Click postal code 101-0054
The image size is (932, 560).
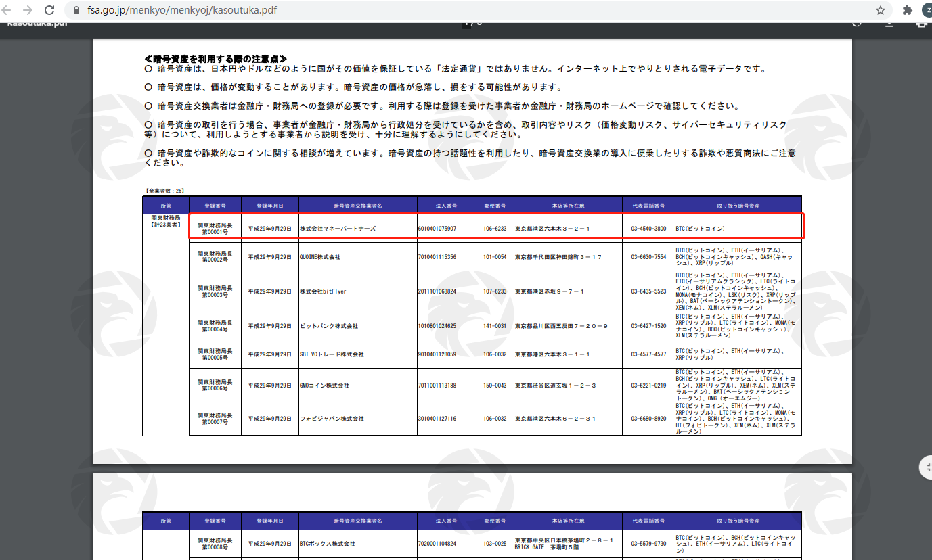[495, 257]
